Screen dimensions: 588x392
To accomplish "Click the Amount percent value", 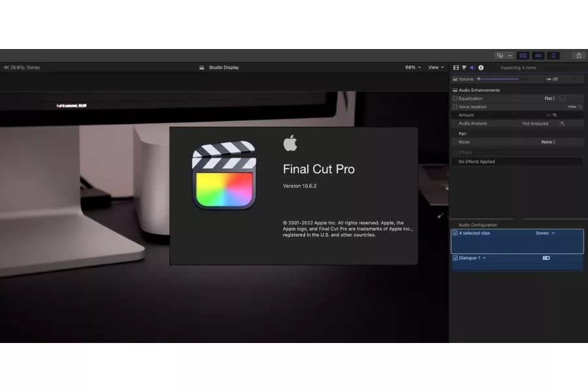I will [551, 115].
